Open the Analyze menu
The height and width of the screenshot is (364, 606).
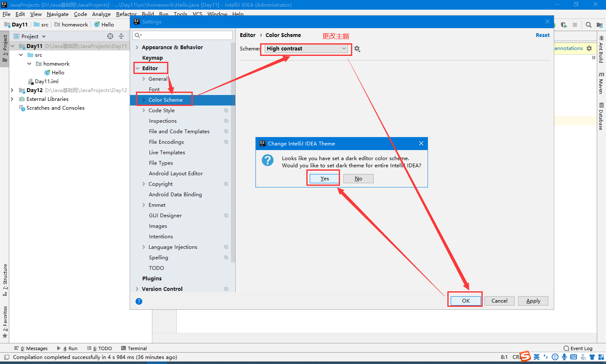click(x=101, y=14)
